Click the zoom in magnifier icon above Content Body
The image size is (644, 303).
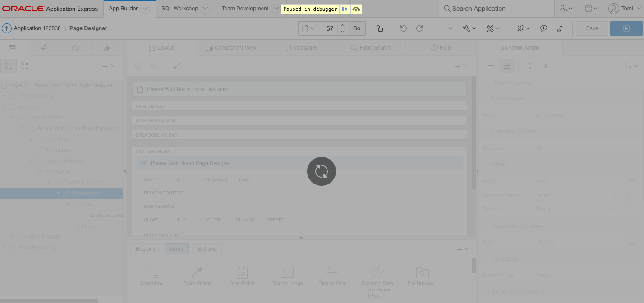click(x=154, y=65)
